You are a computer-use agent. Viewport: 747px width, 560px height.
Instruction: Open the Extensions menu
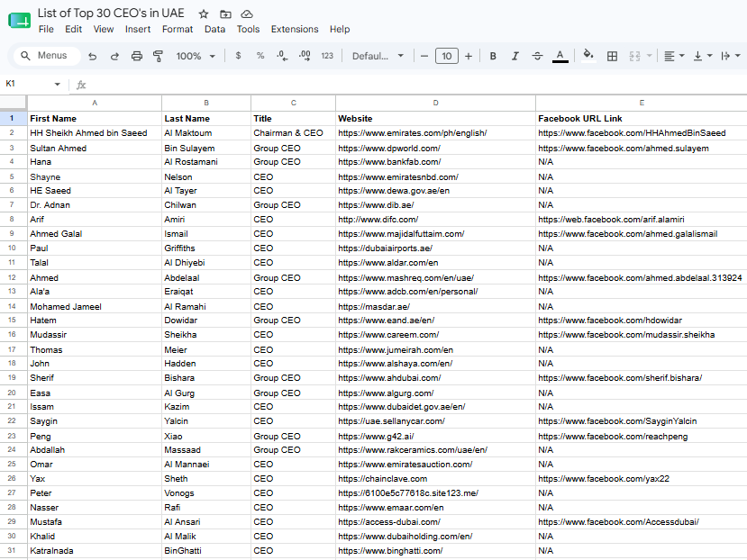[295, 29]
